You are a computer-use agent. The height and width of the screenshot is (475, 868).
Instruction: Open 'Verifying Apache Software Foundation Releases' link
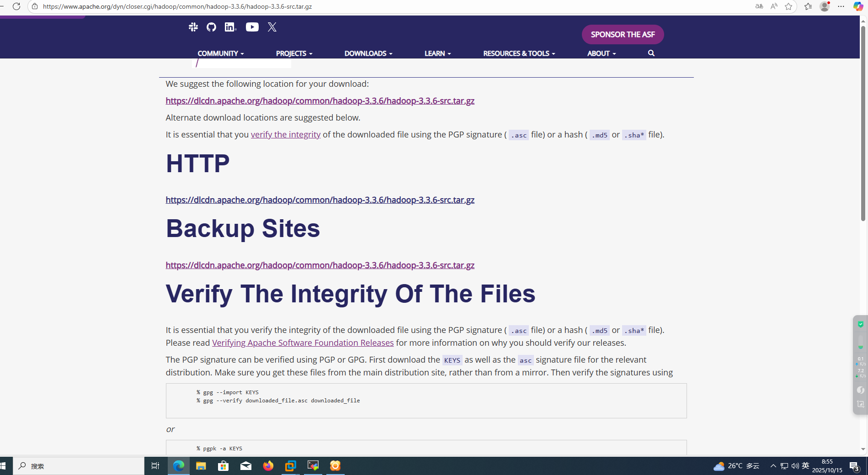click(x=303, y=343)
